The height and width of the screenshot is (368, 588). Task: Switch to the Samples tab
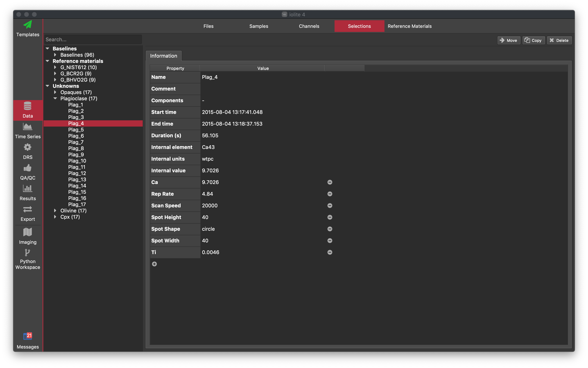(259, 26)
